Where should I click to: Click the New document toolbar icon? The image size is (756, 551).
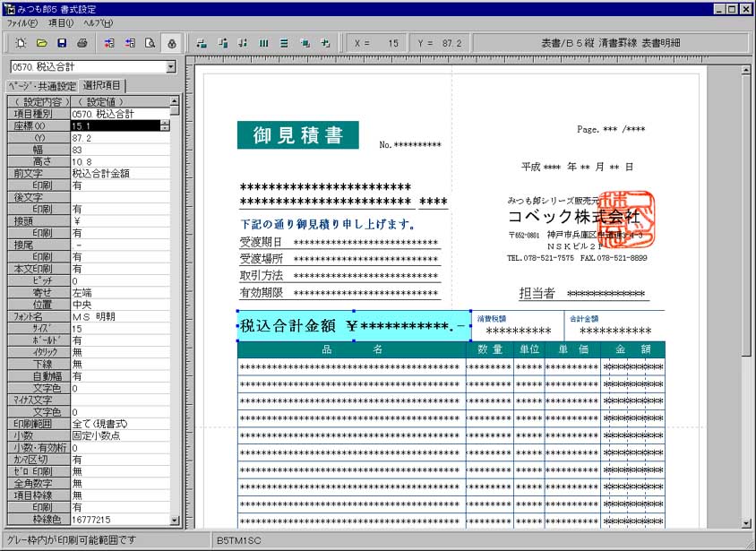pyautogui.click(x=20, y=43)
